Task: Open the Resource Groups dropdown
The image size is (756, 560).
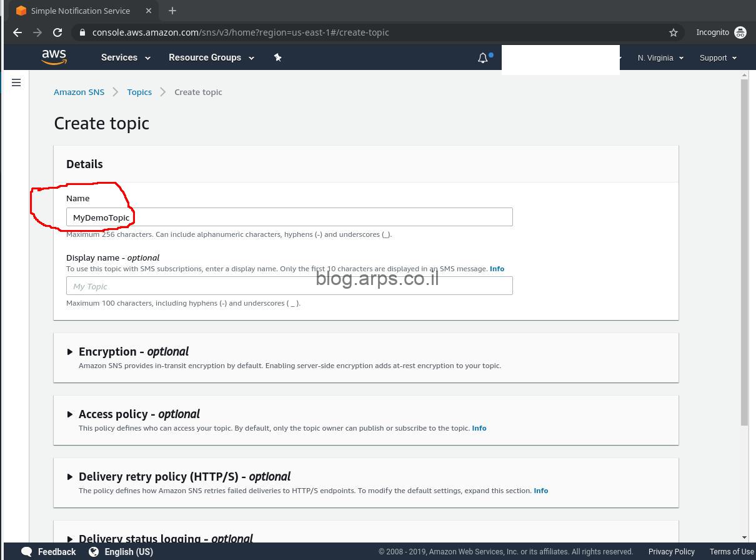Action: coord(211,57)
